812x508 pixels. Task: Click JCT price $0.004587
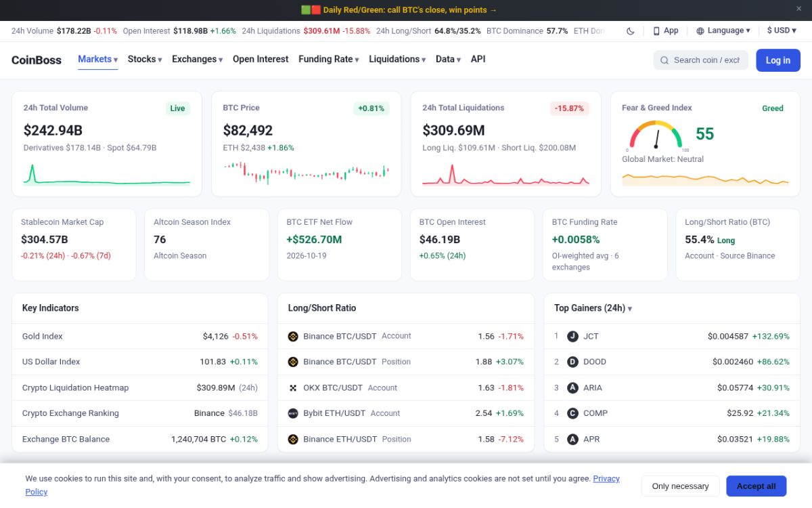728,336
